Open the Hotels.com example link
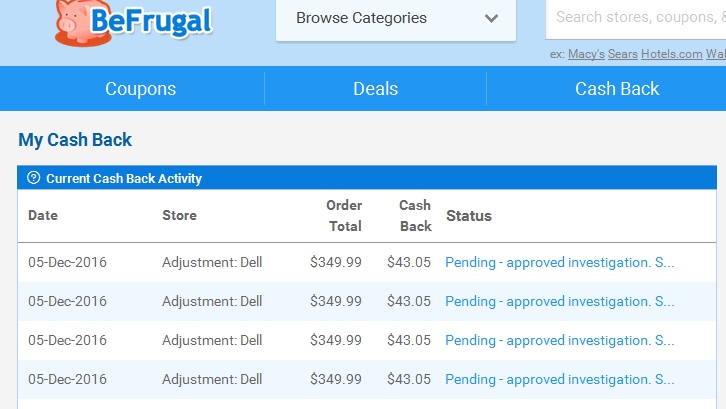Viewport: 726px width, 409px height. point(671,54)
